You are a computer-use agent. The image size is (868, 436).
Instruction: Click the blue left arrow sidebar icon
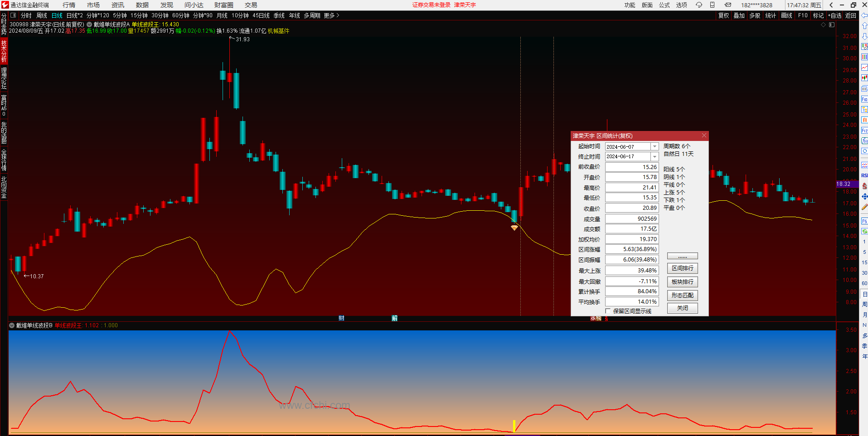864,15
